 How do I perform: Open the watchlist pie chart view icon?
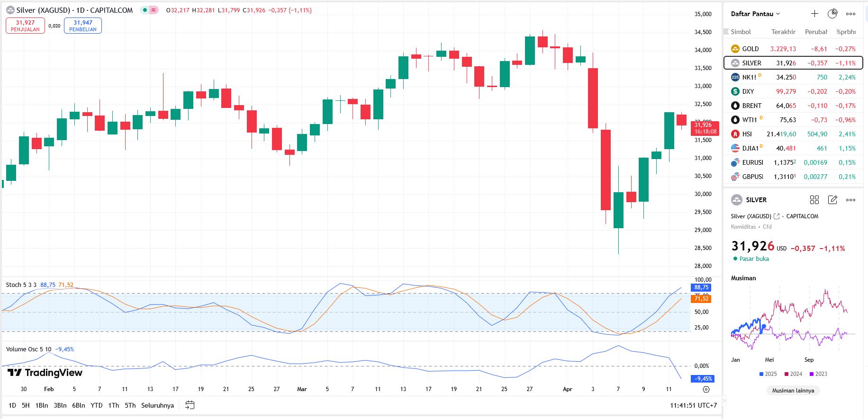[832, 14]
